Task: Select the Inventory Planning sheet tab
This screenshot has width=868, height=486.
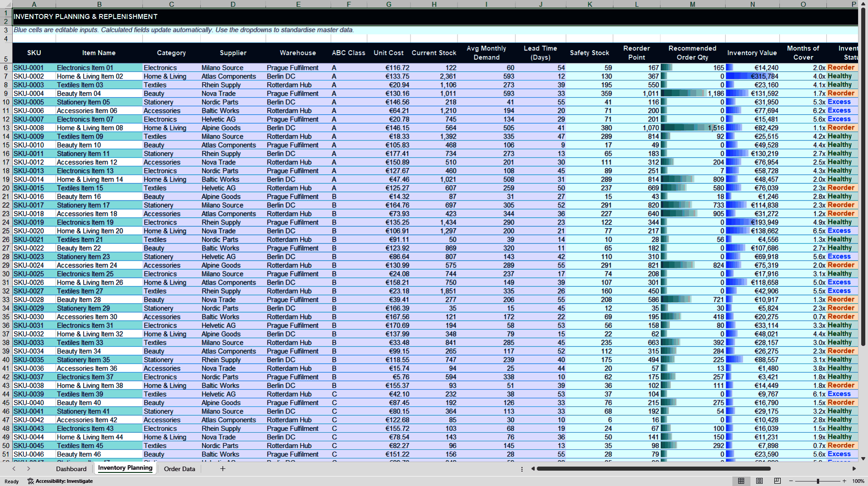Action: pos(125,468)
